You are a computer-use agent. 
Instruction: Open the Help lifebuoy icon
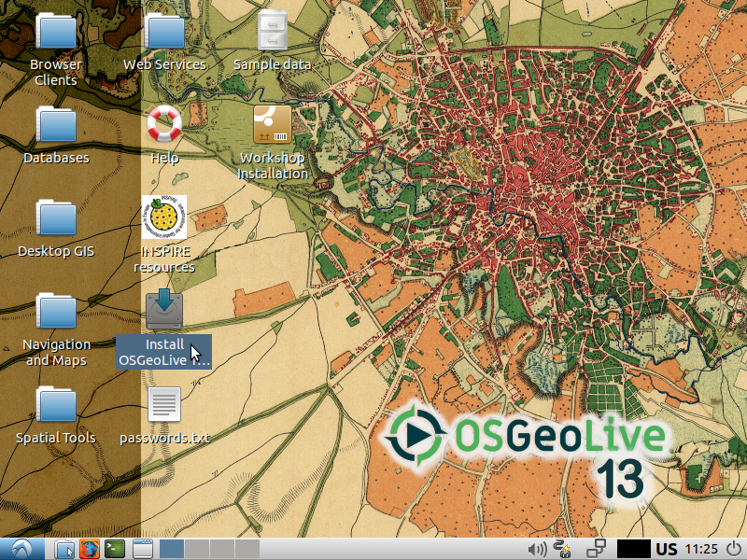pyautogui.click(x=164, y=124)
